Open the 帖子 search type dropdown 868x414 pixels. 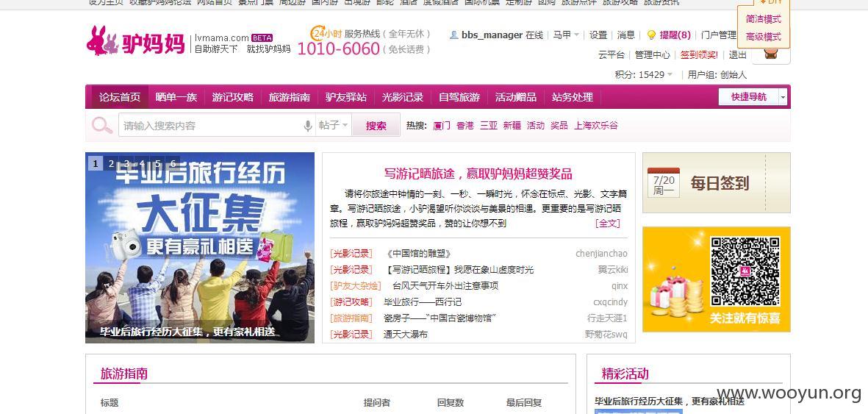click(334, 125)
